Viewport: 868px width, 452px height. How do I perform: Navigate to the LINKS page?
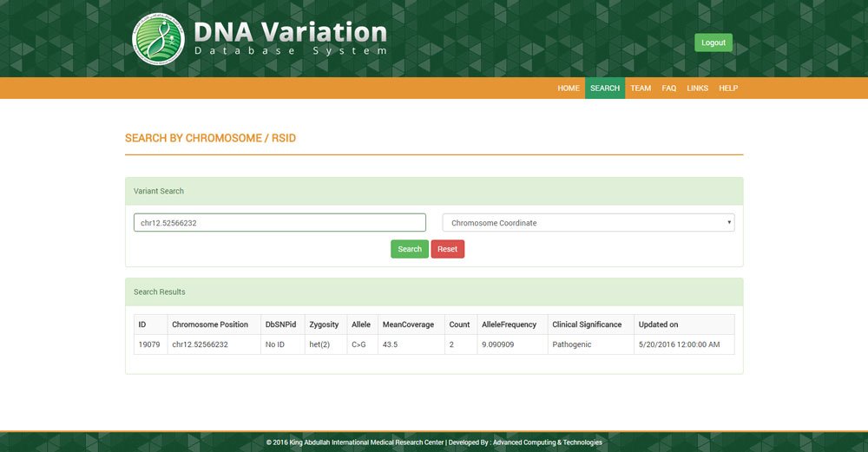tap(697, 88)
